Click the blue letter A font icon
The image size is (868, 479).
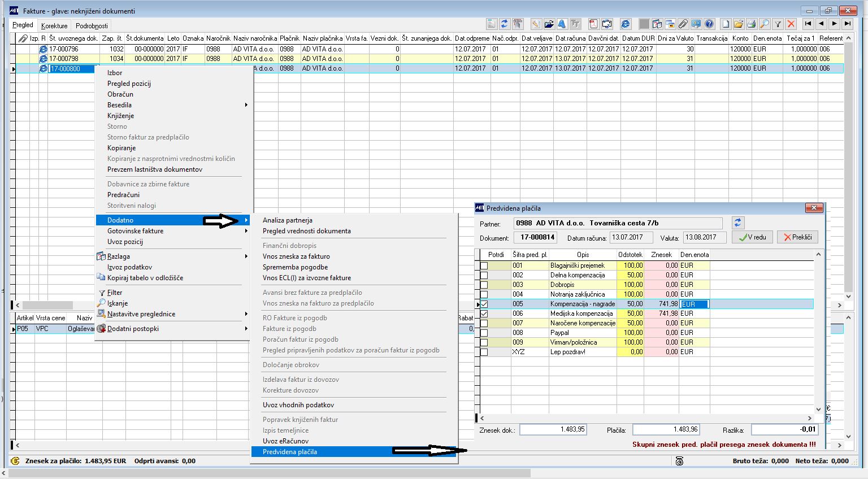pos(562,24)
